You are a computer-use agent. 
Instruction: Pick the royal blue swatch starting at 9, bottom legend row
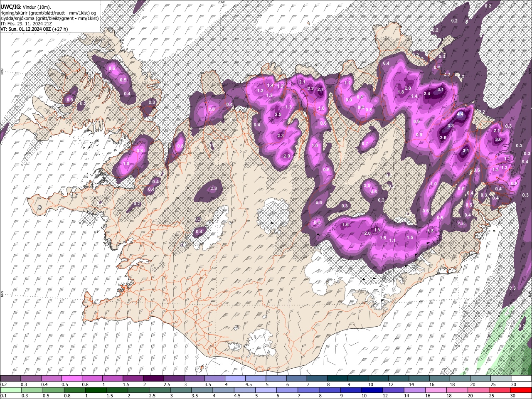pos(351,390)
